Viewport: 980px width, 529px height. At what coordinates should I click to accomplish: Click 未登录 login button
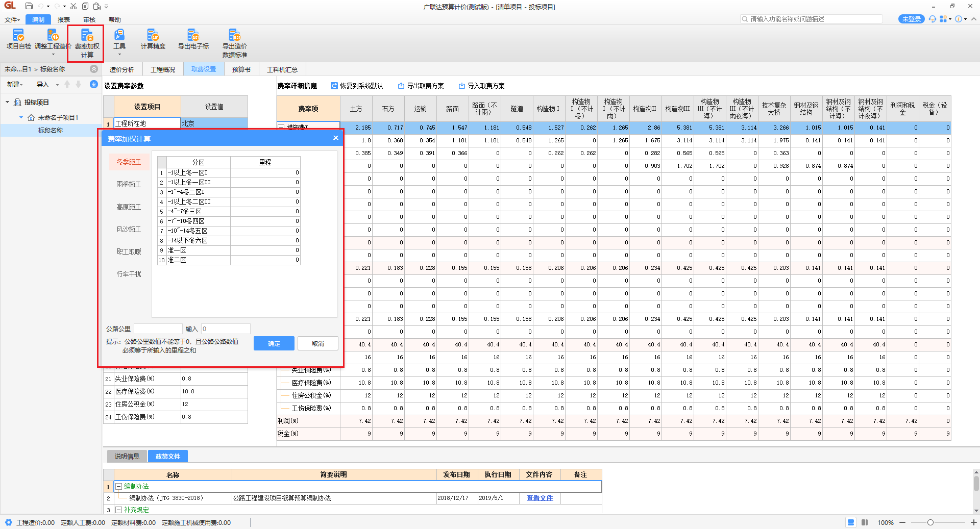coord(911,19)
